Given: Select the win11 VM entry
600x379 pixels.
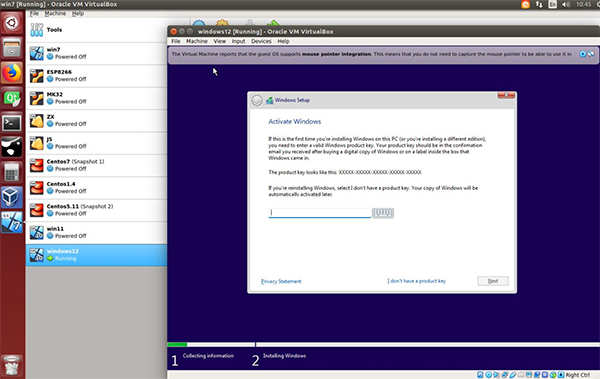Looking at the screenshot, I should click(96, 232).
